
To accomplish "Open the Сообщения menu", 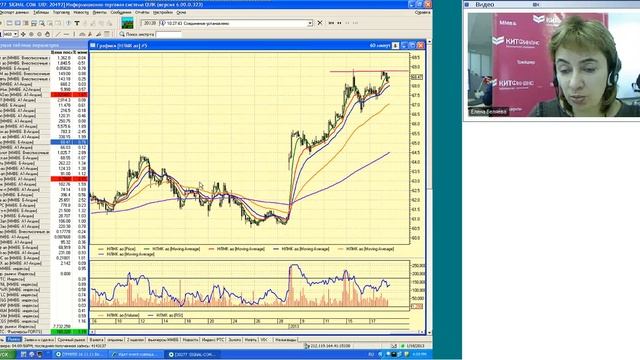I will [121, 13].
